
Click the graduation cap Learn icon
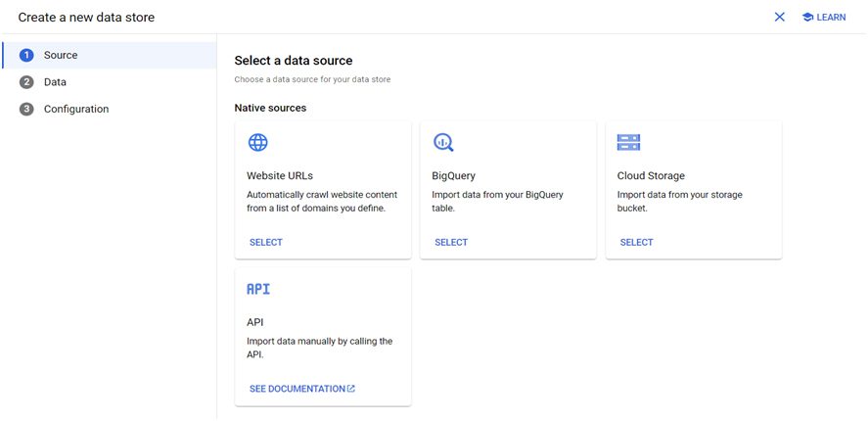[807, 18]
